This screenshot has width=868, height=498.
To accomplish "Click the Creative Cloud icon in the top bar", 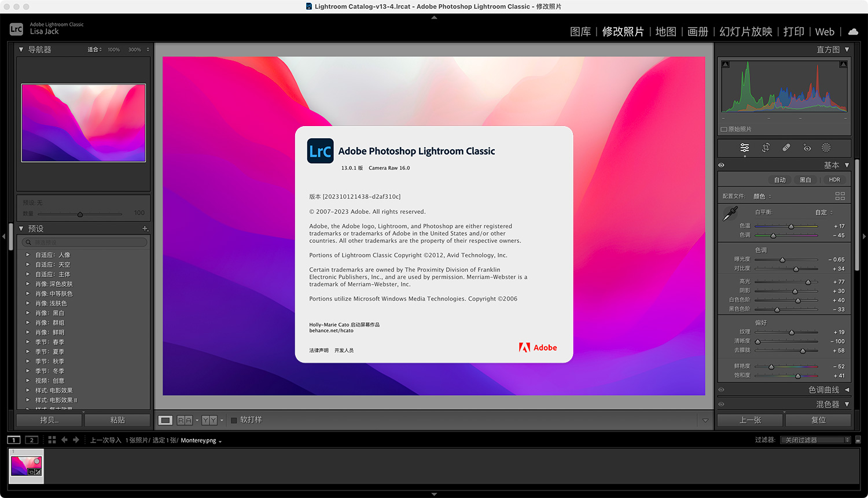I will pos(853,32).
